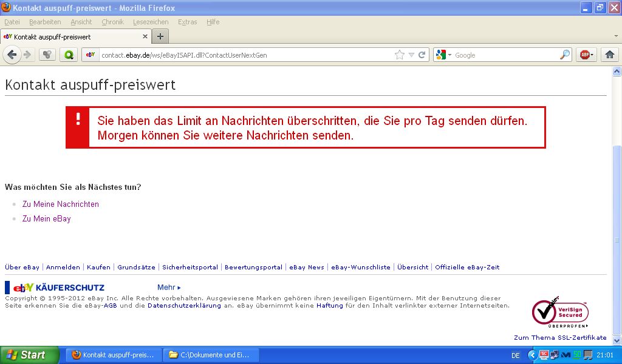Click the page scrollbar down arrow

click(x=617, y=340)
